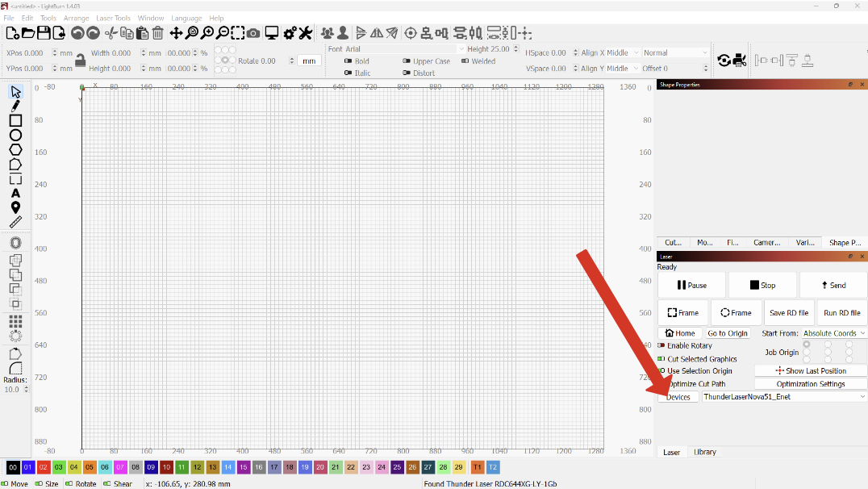This screenshot has height=489, width=868.
Task: Switch to the Library tab
Action: point(705,452)
